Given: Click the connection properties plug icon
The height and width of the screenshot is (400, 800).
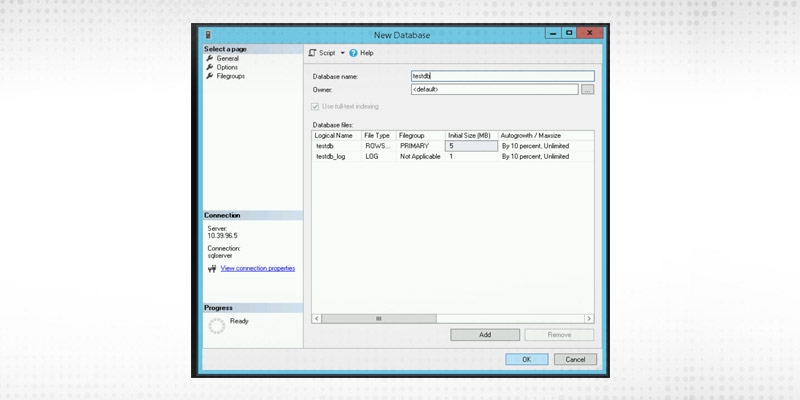Looking at the screenshot, I should click(x=212, y=269).
